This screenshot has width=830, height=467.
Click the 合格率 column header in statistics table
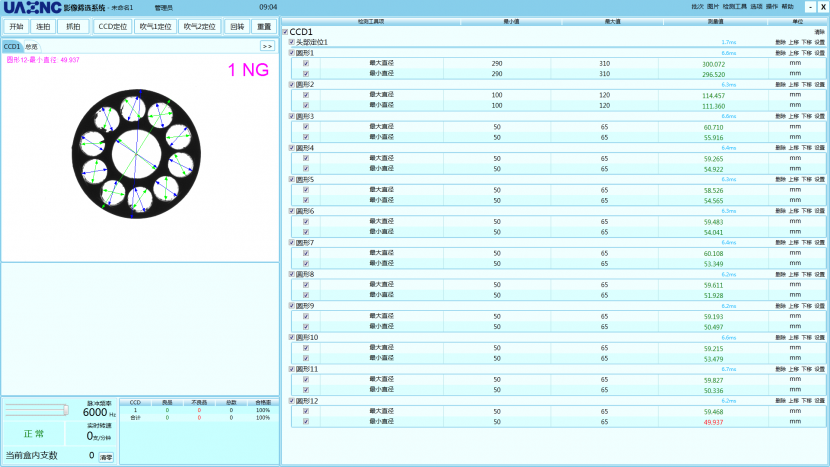pos(263,402)
